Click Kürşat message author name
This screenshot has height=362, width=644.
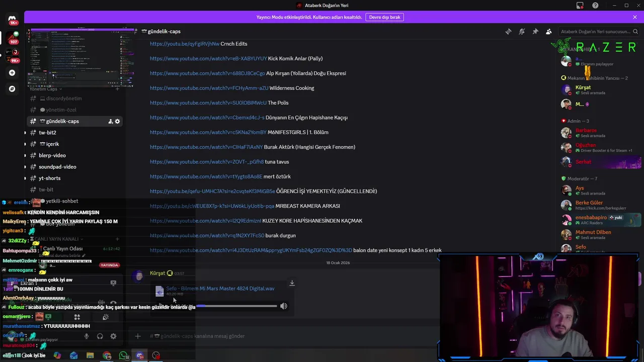[157, 273]
